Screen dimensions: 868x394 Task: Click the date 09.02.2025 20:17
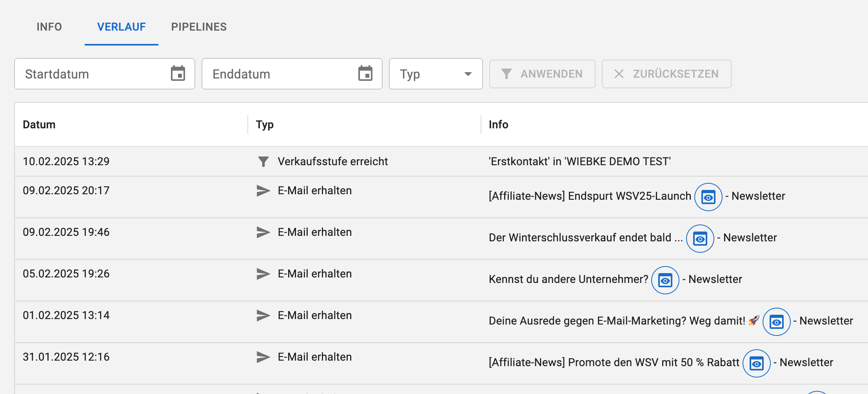[x=66, y=190]
